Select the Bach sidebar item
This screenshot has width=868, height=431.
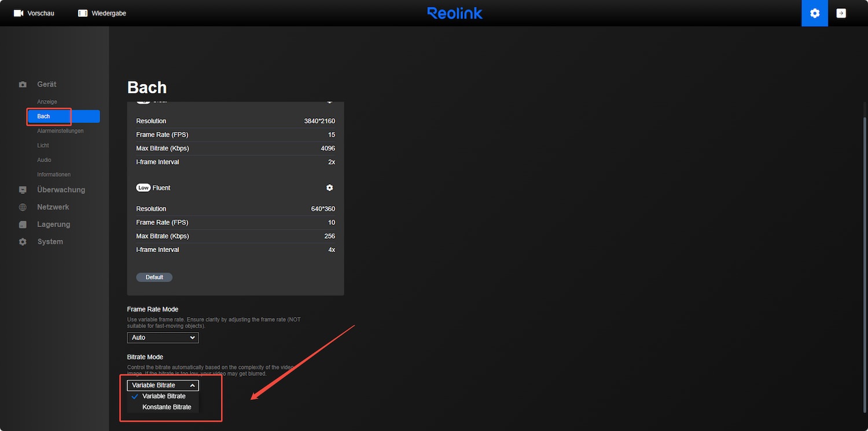point(64,116)
